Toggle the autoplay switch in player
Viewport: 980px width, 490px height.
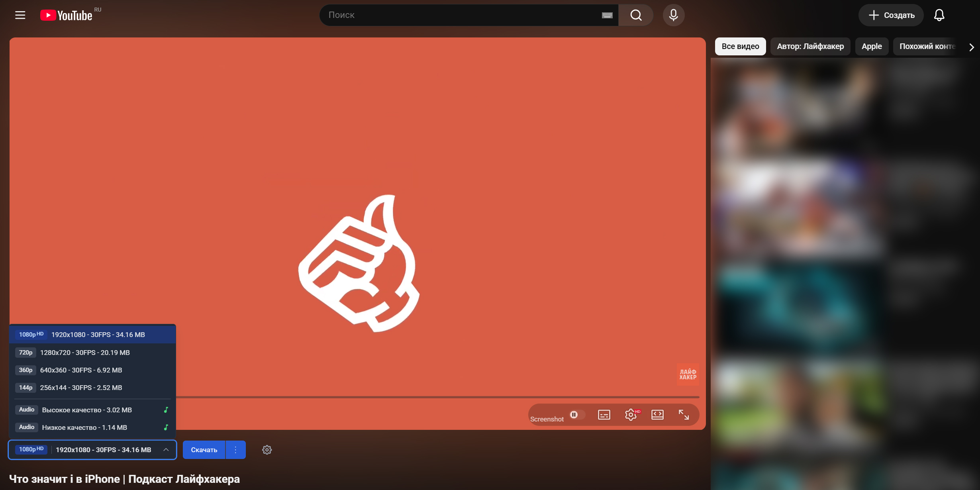577,415
